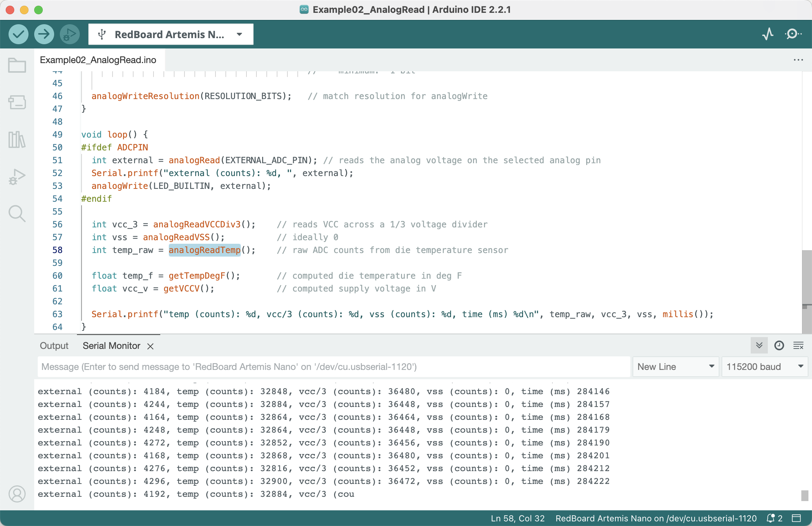Viewport: 812px width, 526px height.
Task: Click the USB icon in board selector
Action: 102,34
